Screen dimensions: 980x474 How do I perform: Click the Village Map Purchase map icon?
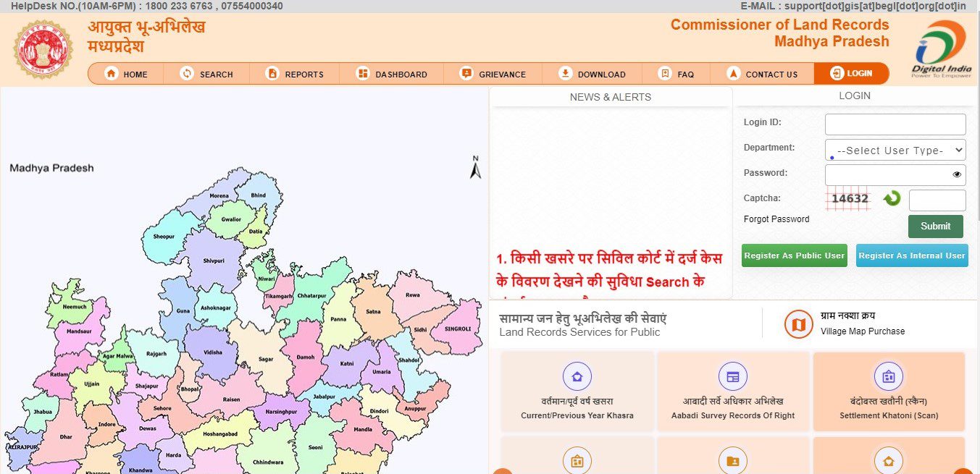pyautogui.click(x=797, y=323)
